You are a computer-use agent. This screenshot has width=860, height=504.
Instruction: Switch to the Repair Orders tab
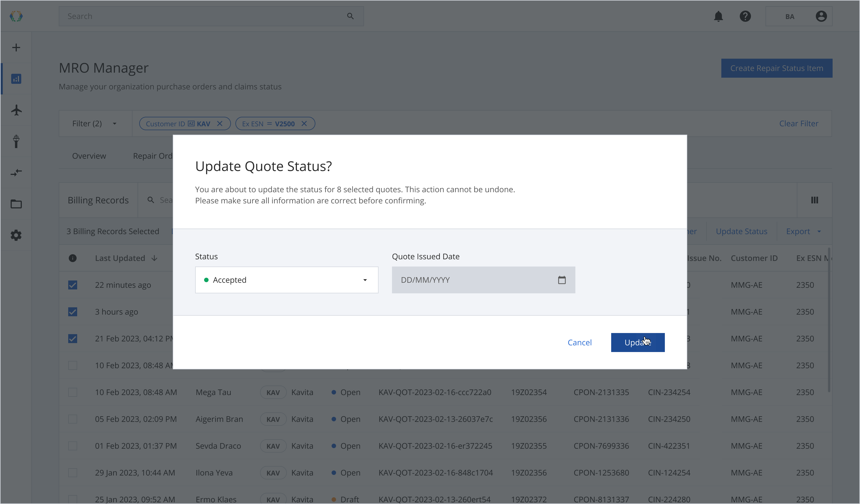pyautogui.click(x=153, y=156)
